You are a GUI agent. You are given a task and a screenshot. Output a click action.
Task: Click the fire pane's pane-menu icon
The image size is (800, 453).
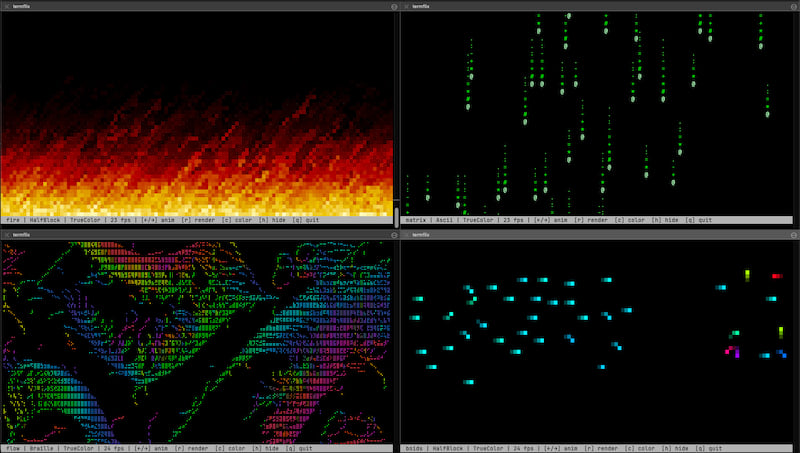point(394,7)
